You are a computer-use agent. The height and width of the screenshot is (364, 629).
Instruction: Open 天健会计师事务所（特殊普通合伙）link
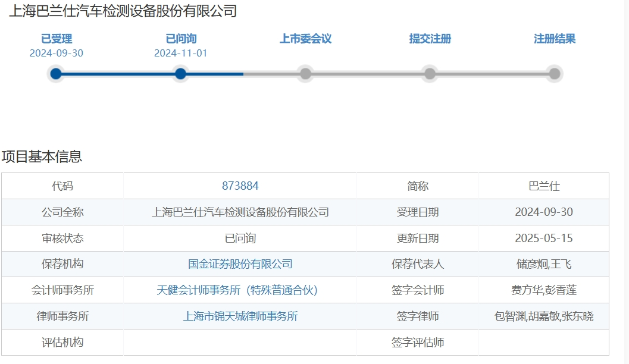237,290
